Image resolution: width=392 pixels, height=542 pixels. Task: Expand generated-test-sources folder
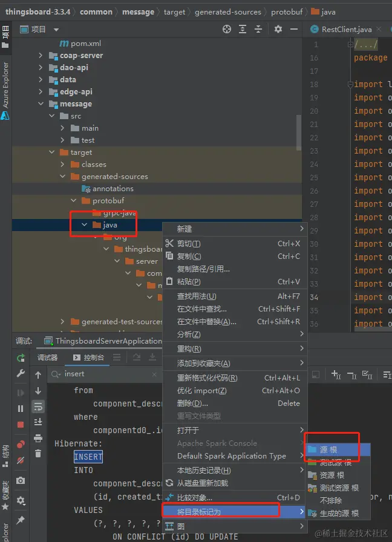pos(62,321)
